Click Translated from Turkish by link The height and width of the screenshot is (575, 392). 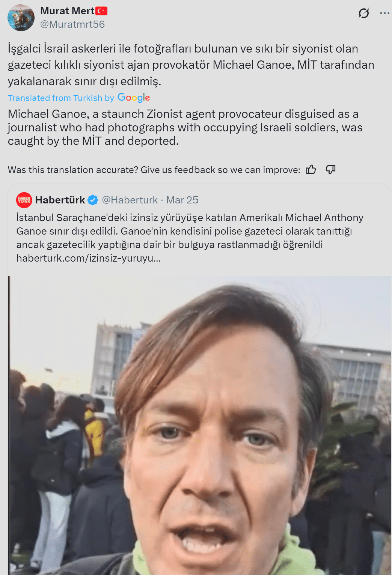coord(61,98)
